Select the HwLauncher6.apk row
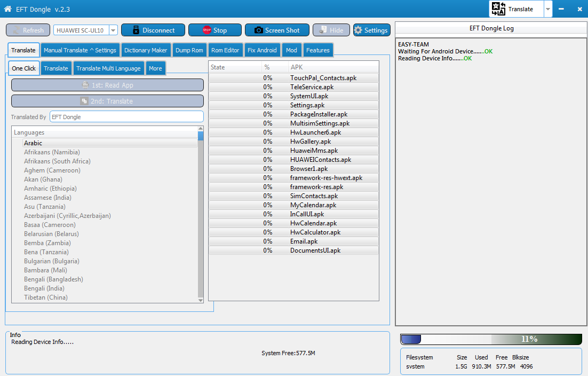This screenshot has height=376, width=588. point(293,132)
